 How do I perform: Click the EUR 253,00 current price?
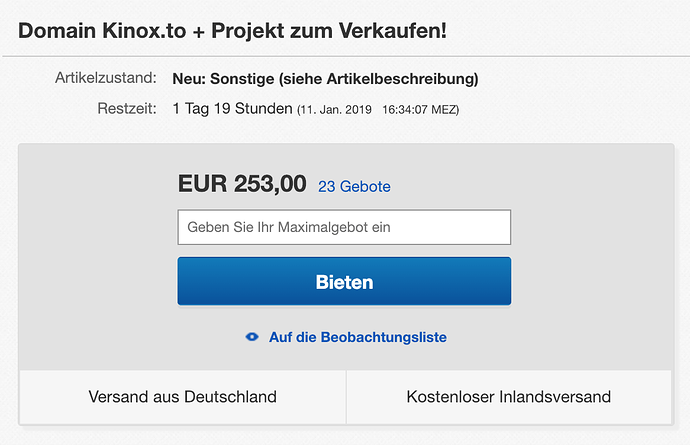click(242, 184)
